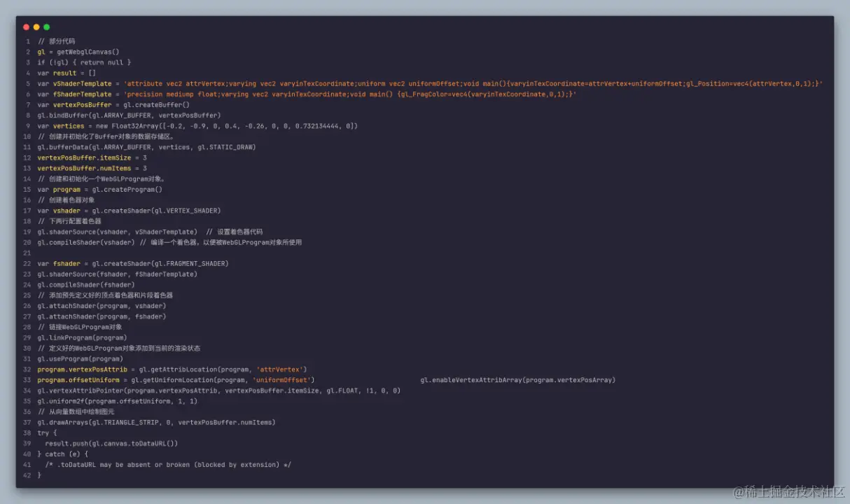Click 'gl.compileShader(vshader)'
This screenshot has width=850, height=504.
(x=86, y=242)
